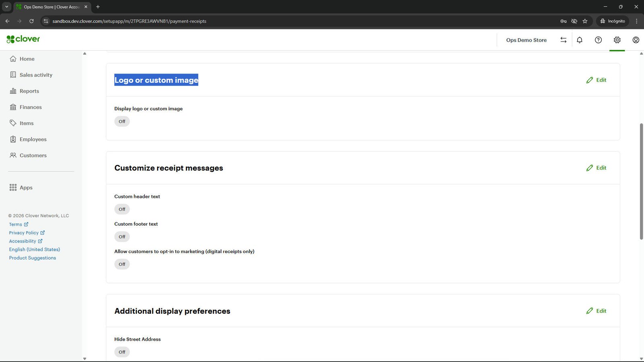Click the sidebar scroll down arrow
The width and height of the screenshot is (644, 362).
[x=85, y=359]
